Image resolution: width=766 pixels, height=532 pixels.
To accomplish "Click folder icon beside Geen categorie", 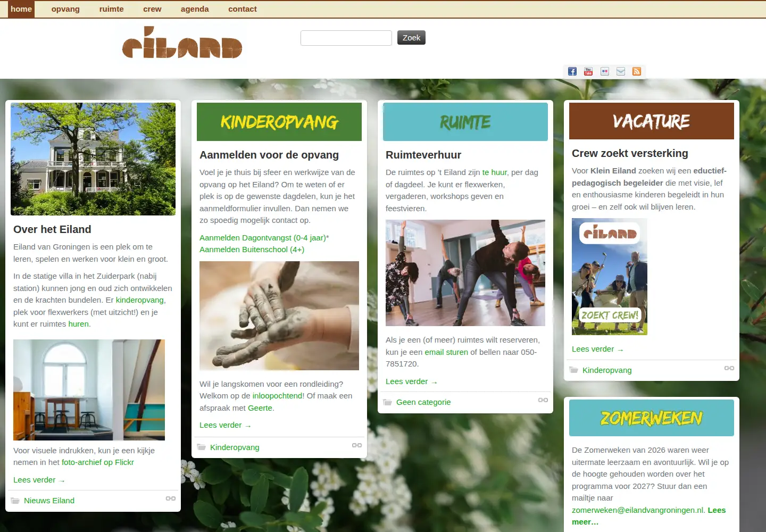I will 388,402.
